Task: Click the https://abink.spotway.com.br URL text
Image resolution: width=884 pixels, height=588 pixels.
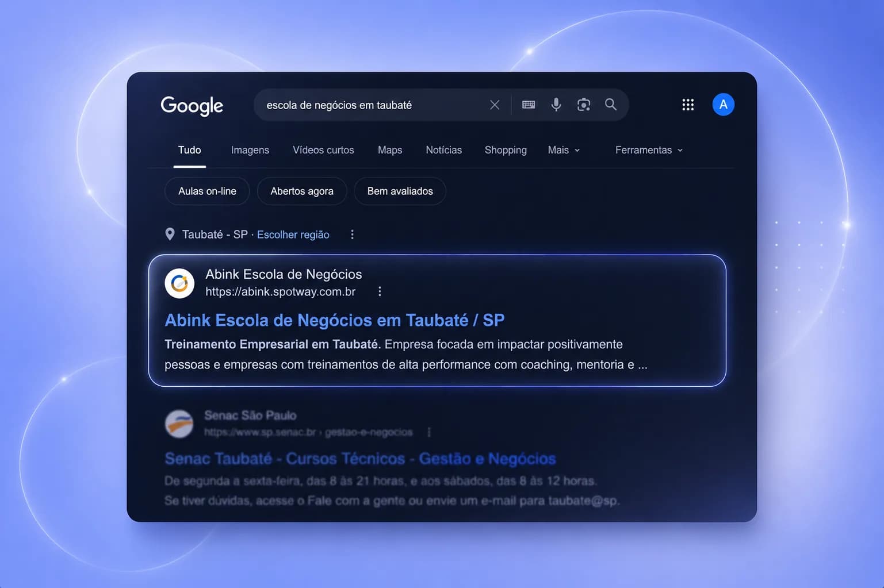Action: (281, 291)
